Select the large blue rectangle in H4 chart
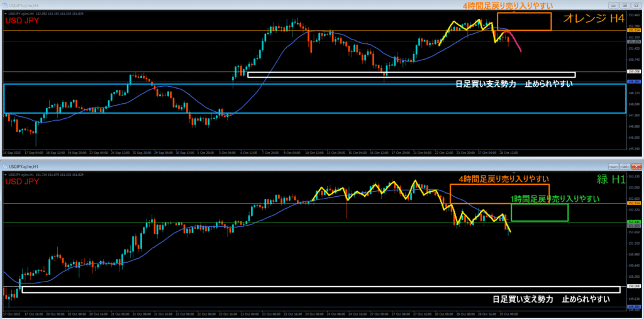The width and height of the screenshot is (644, 320). [314, 84]
